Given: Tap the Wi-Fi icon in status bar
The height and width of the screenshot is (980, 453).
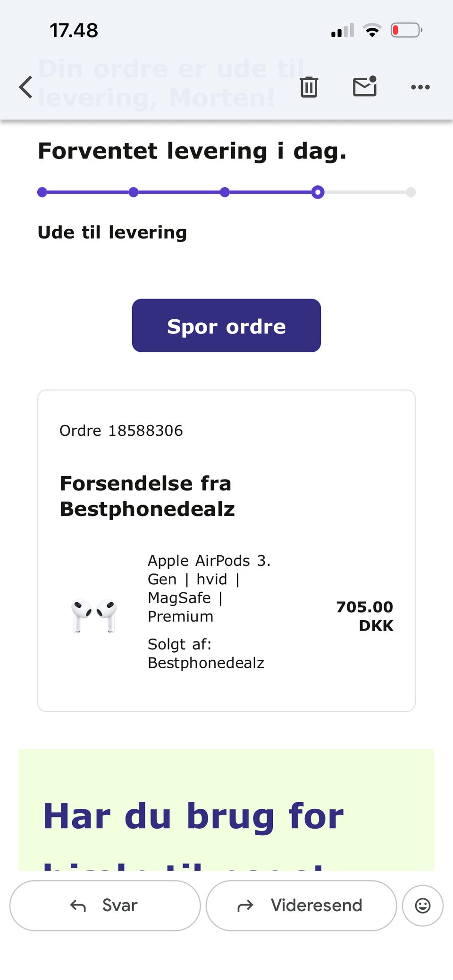Looking at the screenshot, I should (x=372, y=31).
